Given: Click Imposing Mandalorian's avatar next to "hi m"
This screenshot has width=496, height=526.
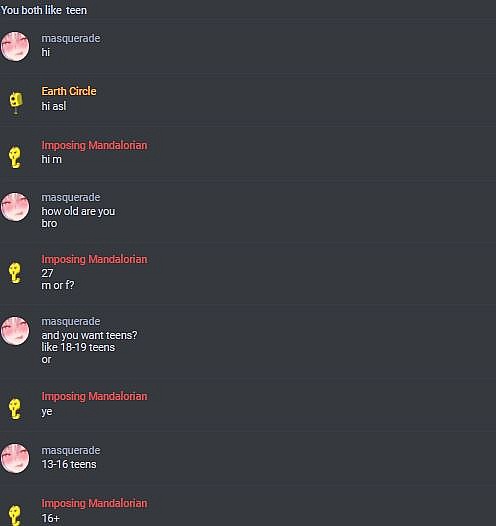Looking at the screenshot, I should click(15, 157).
